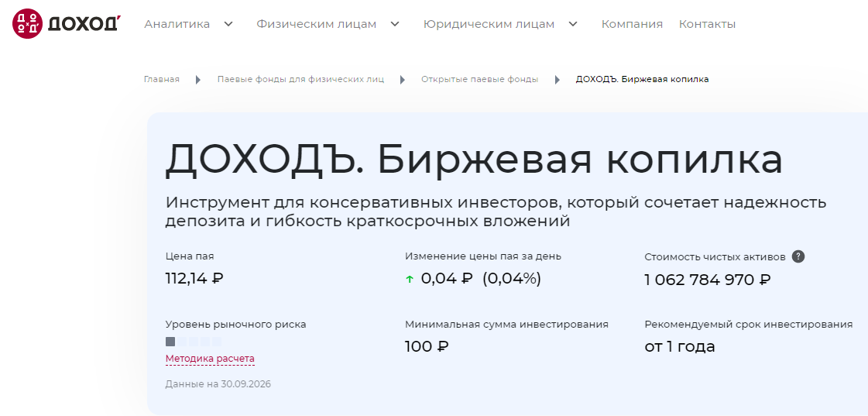Click the 0,04 ₽ (0,04%) change value
The width and height of the screenshot is (868, 416).
click(481, 279)
